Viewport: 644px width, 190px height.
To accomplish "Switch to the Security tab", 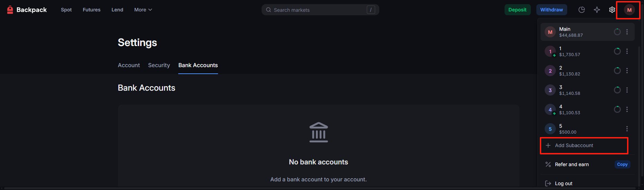I will [159, 65].
